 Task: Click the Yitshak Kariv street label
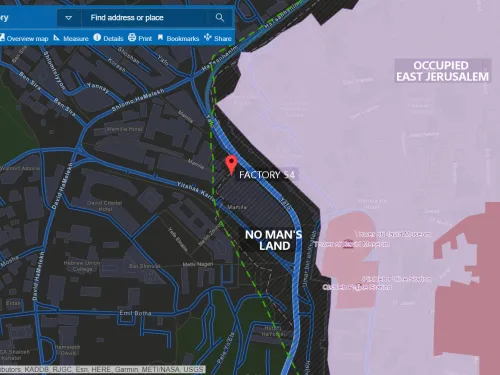tap(197, 191)
